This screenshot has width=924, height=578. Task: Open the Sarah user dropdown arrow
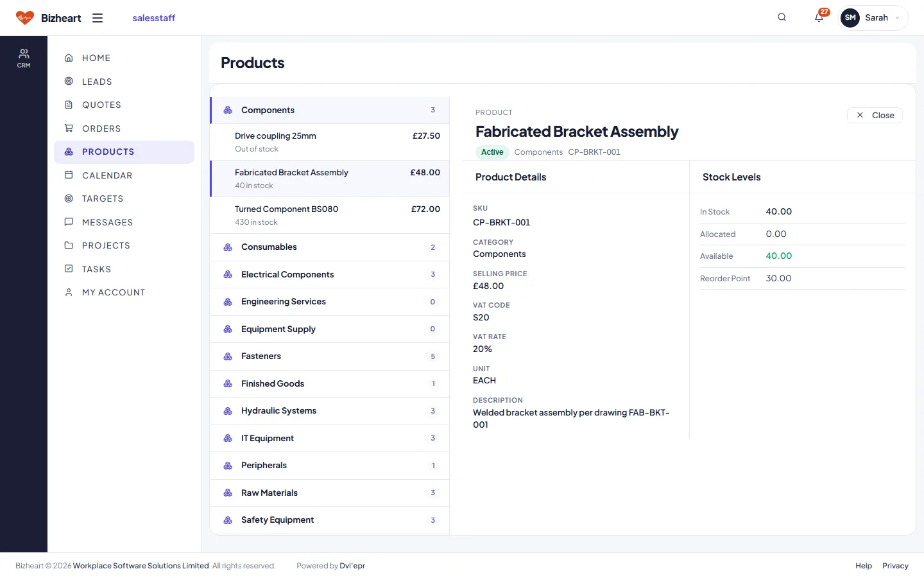point(897,18)
